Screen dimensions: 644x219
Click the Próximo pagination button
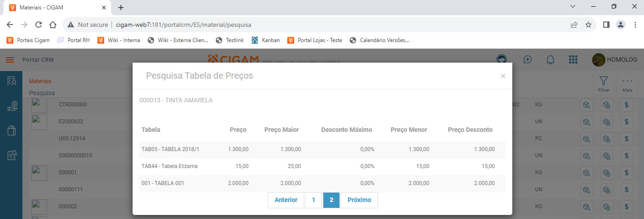[359, 200]
